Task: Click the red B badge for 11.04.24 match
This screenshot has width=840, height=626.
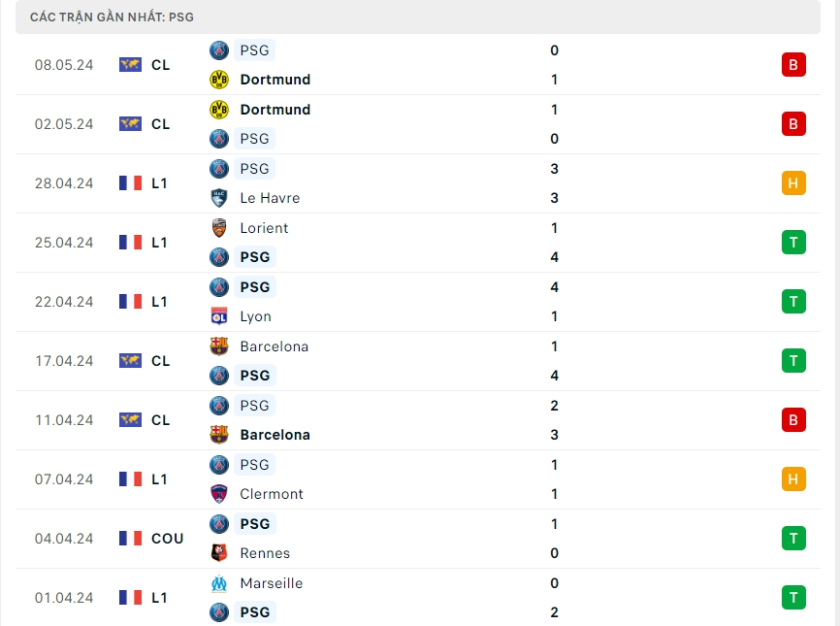Action: tap(793, 420)
